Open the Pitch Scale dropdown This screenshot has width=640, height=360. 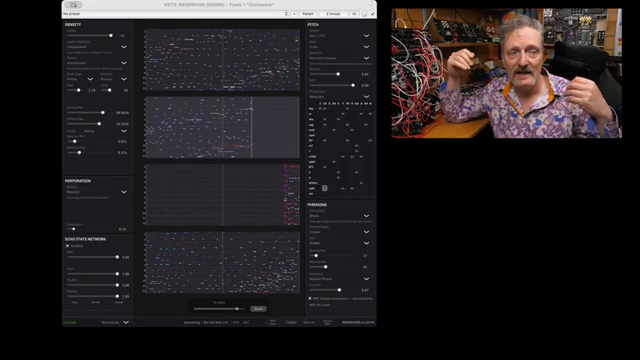pyautogui.click(x=339, y=47)
